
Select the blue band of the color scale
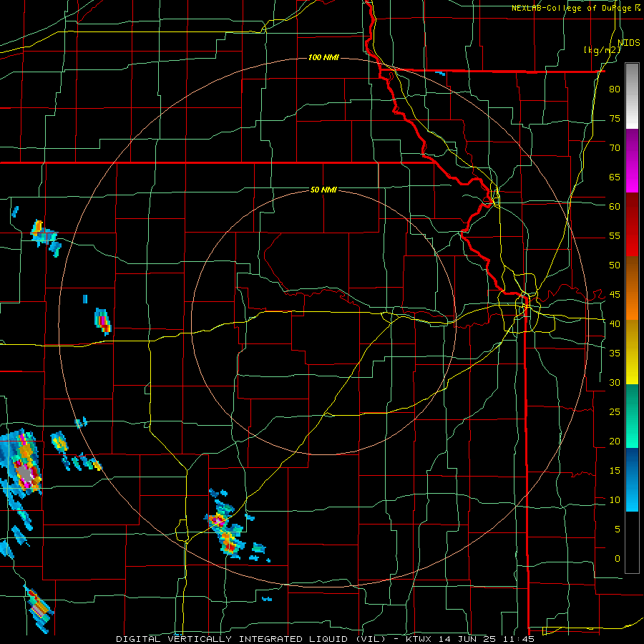632,479
